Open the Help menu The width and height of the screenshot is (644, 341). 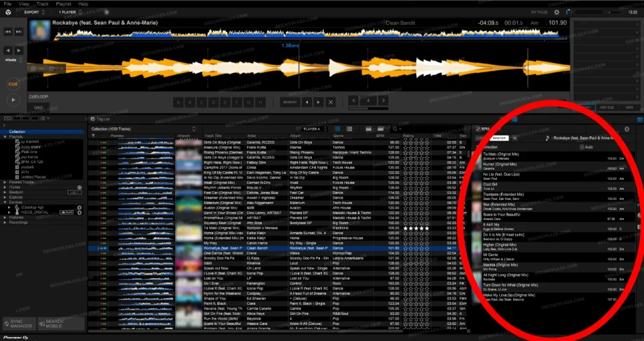click(83, 4)
